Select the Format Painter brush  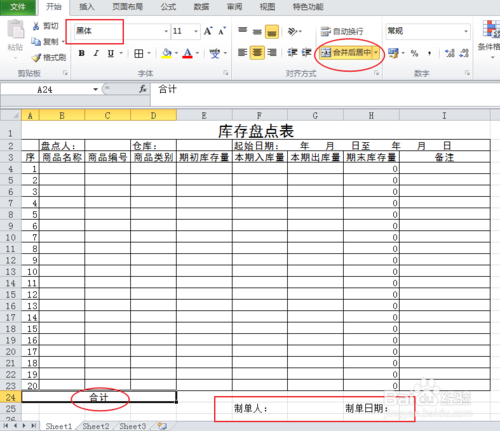coord(36,57)
